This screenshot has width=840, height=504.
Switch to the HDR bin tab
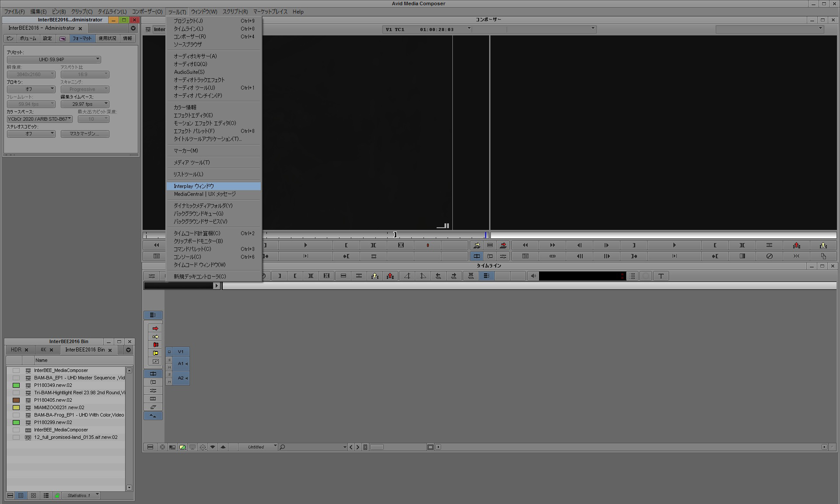16,350
